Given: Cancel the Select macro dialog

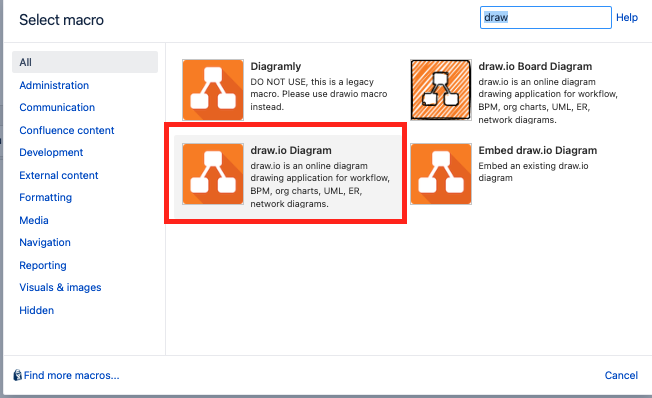Looking at the screenshot, I should [x=621, y=375].
